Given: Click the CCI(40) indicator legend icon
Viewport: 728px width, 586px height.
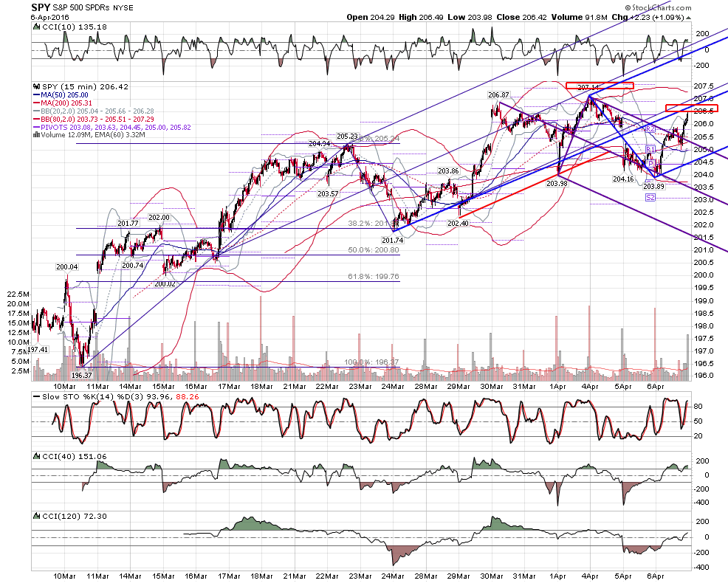Looking at the screenshot, I should [x=37, y=457].
